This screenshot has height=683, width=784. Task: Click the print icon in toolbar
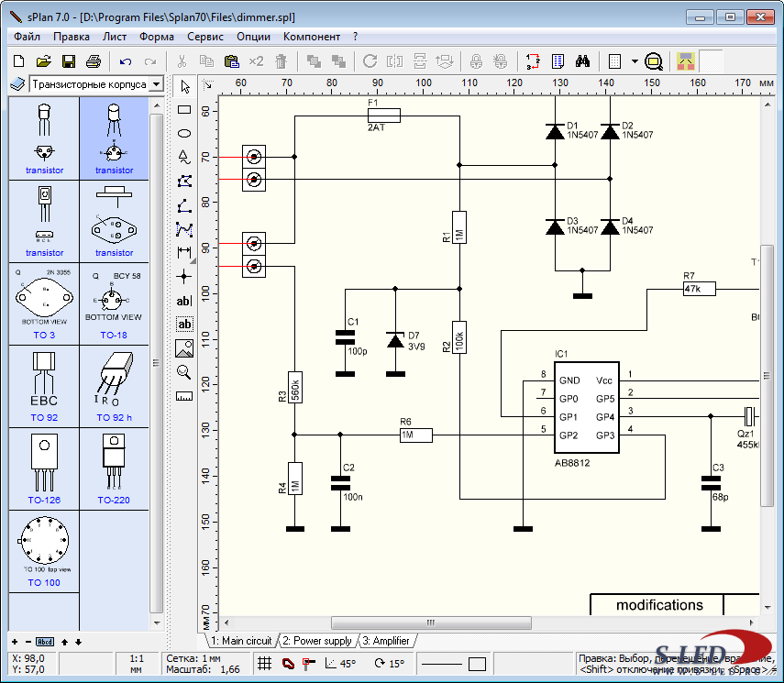click(x=93, y=61)
